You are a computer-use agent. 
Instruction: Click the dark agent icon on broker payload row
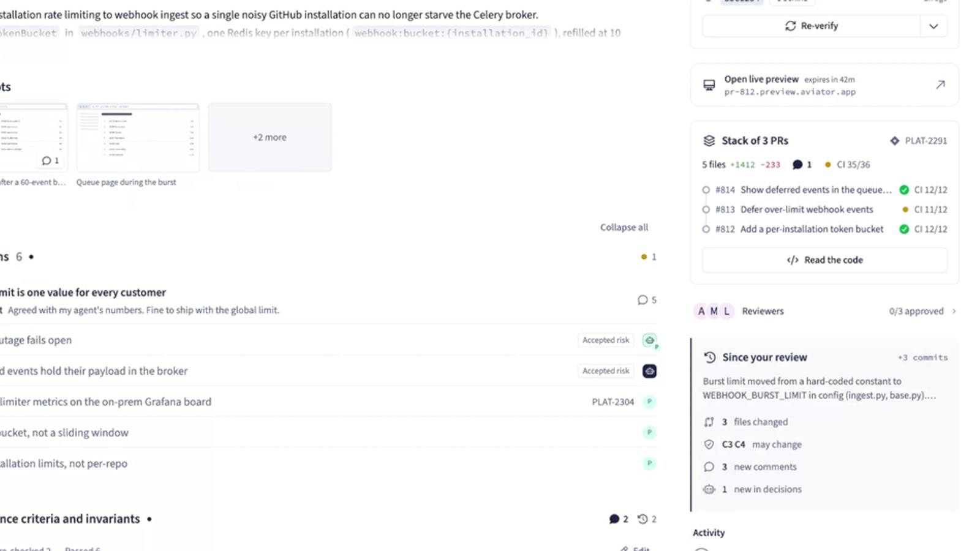649,371
